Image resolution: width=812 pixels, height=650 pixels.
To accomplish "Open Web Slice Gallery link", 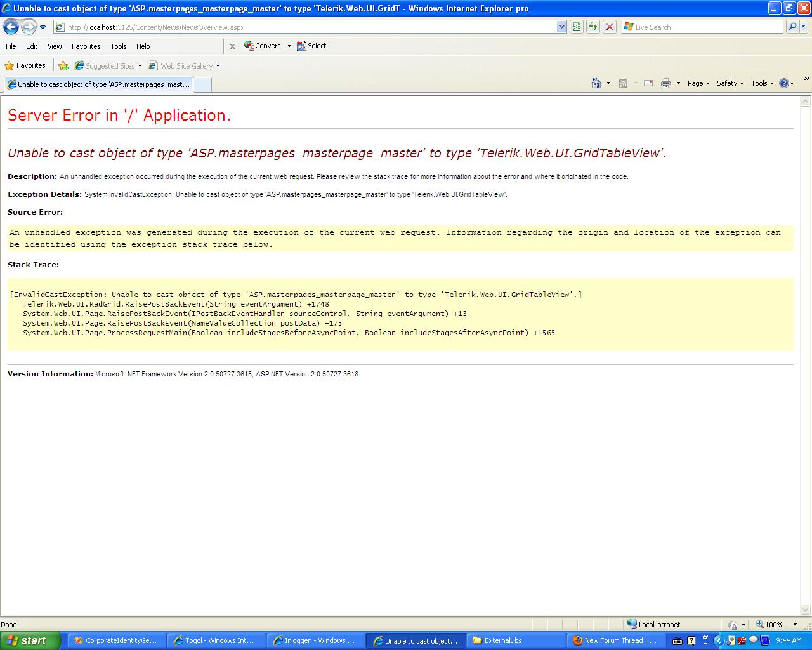I will point(184,65).
